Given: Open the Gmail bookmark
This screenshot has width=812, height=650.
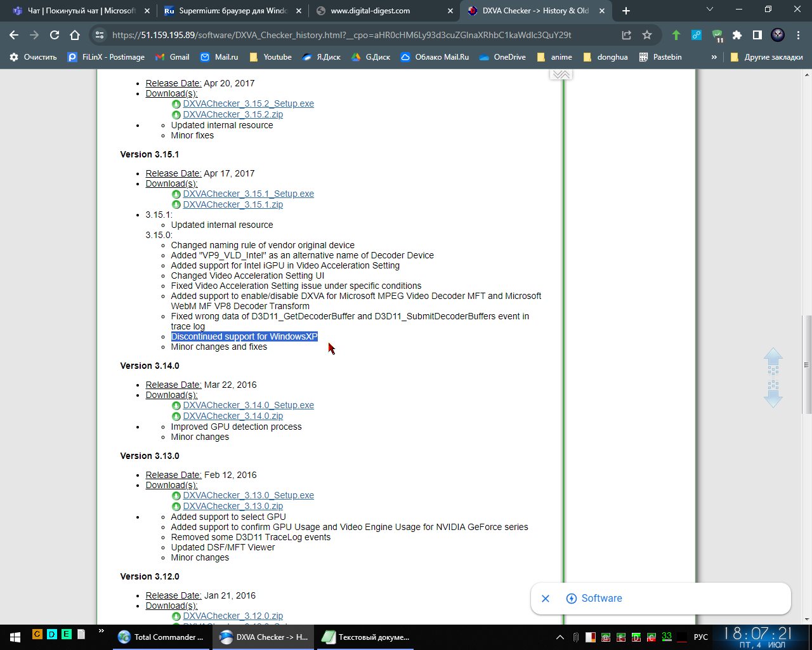Looking at the screenshot, I should pyautogui.click(x=172, y=57).
